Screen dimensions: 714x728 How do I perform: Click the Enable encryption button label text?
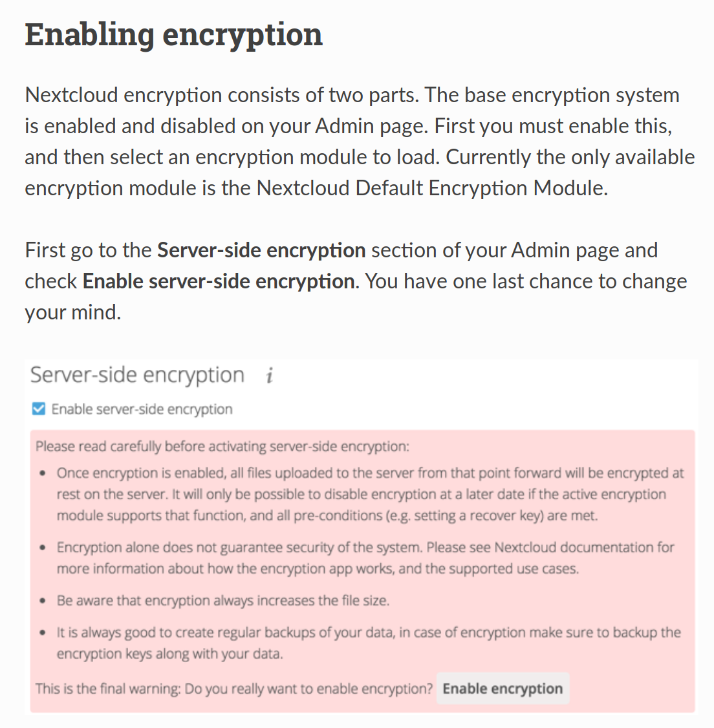coord(503,688)
